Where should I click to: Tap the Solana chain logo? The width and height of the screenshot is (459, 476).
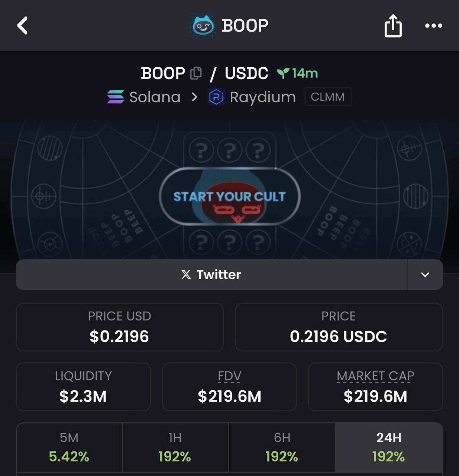click(116, 97)
